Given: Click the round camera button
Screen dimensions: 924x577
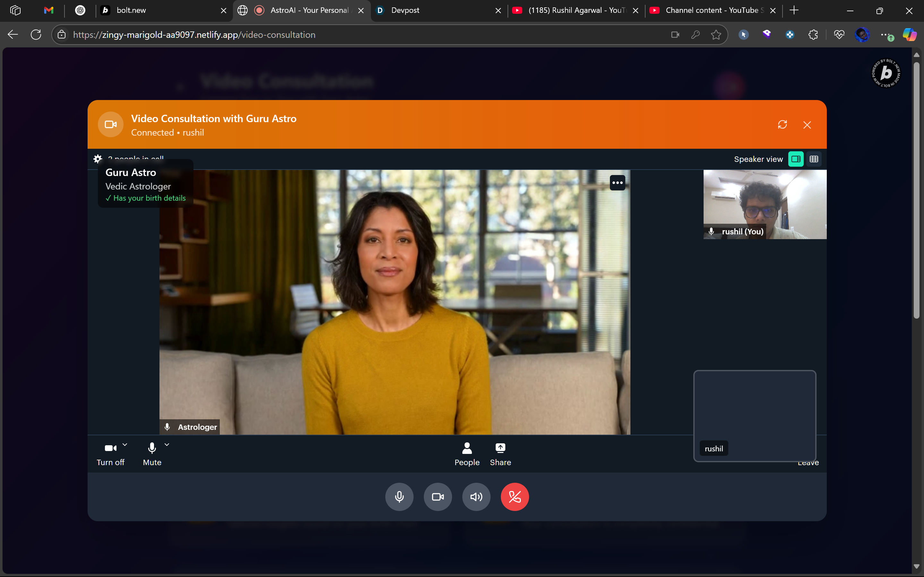Looking at the screenshot, I should point(438,497).
